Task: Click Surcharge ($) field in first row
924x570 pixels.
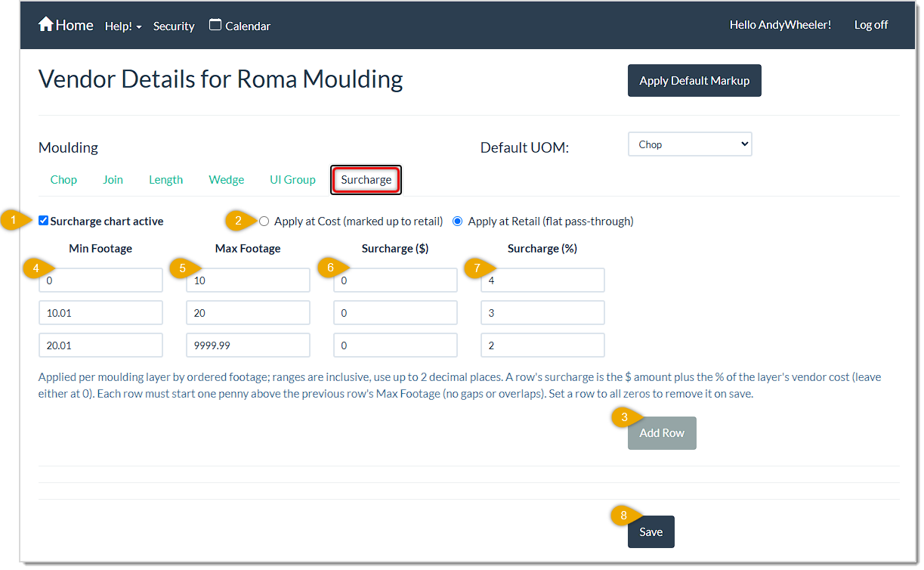Action: click(x=395, y=280)
